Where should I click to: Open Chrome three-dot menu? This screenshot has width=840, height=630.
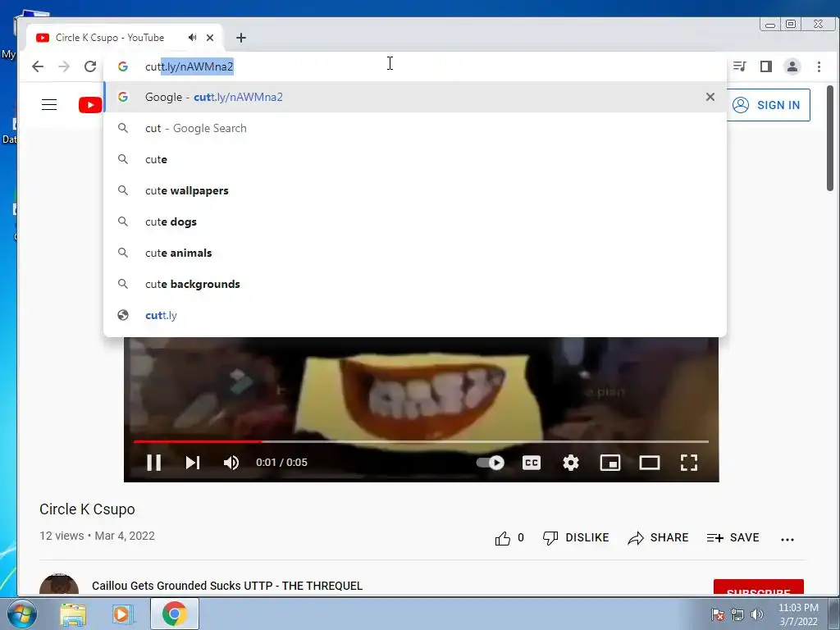pos(819,66)
